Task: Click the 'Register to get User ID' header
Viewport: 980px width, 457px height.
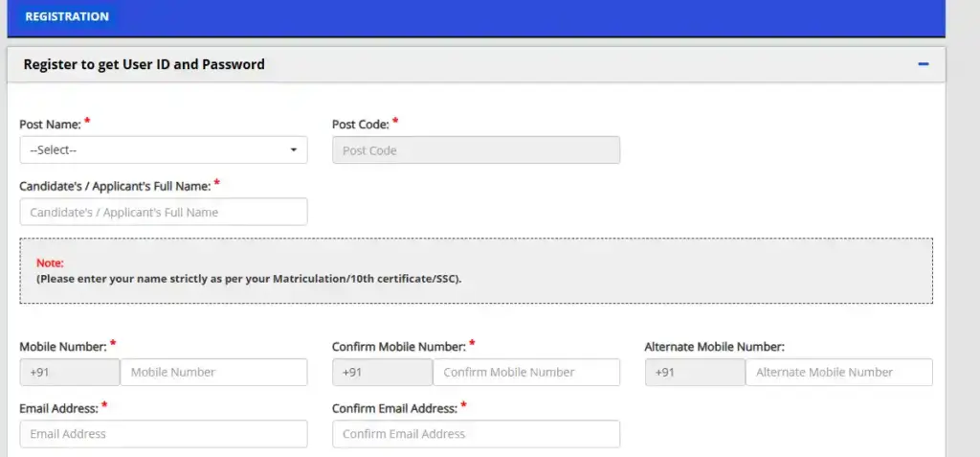Action: [x=145, y=64]
